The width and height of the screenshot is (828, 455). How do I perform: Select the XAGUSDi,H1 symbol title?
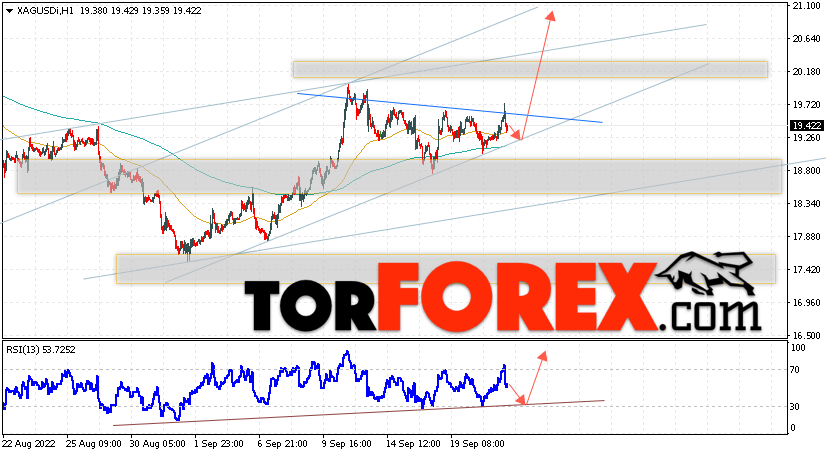tap(45, 11)
